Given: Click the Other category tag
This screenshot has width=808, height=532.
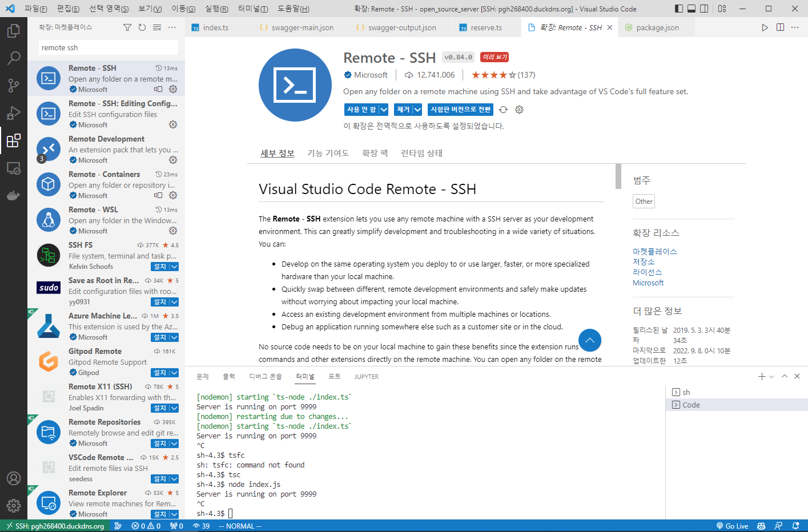Looking at the screenshot, I should tap(644, 201).
